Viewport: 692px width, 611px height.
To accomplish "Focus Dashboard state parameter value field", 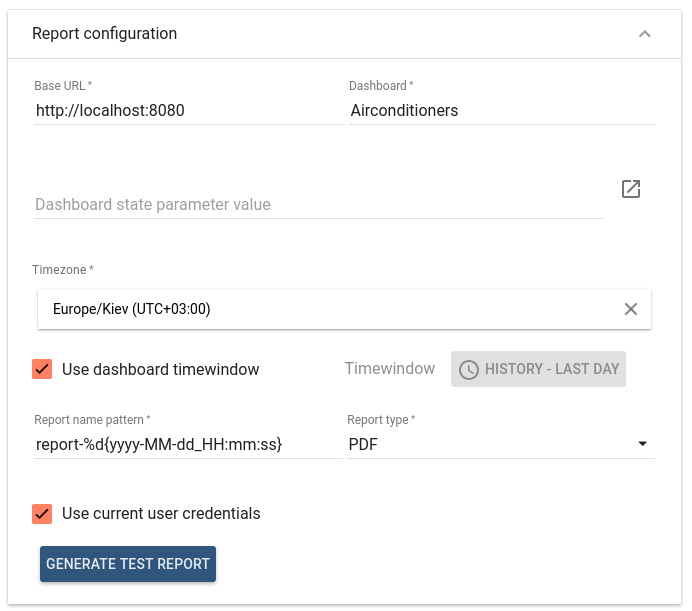I will coord(318,204).
